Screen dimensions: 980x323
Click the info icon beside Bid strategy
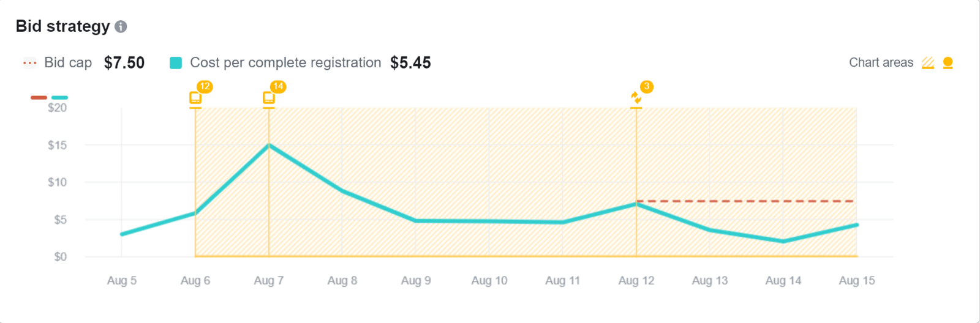121,27
